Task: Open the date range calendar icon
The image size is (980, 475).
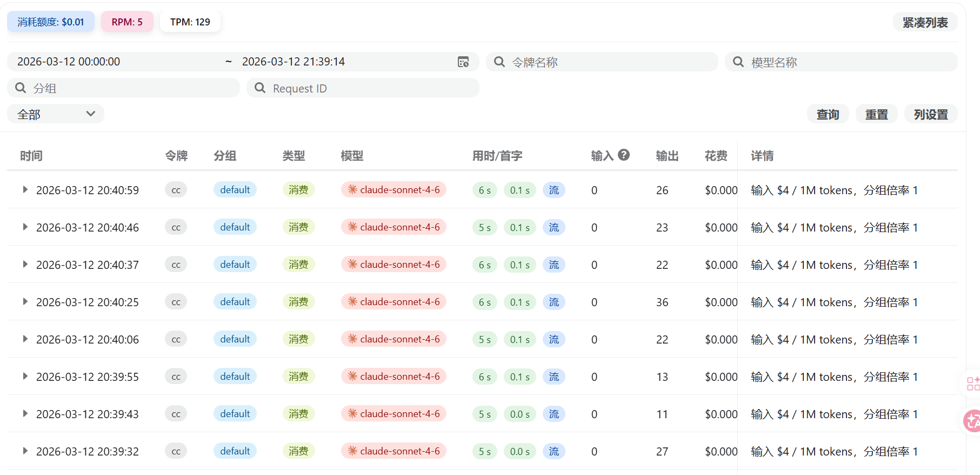Action: [463, 62]
